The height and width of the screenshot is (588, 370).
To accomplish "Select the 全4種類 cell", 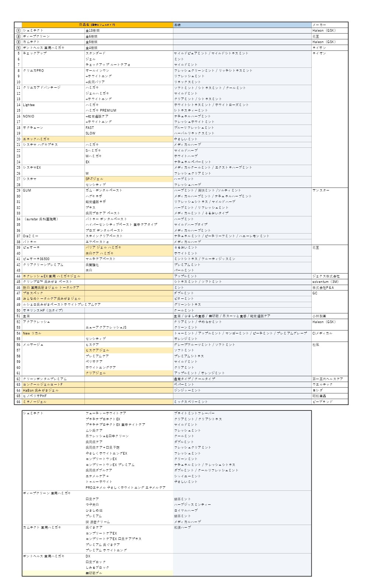I will click(x=129, y=48).
